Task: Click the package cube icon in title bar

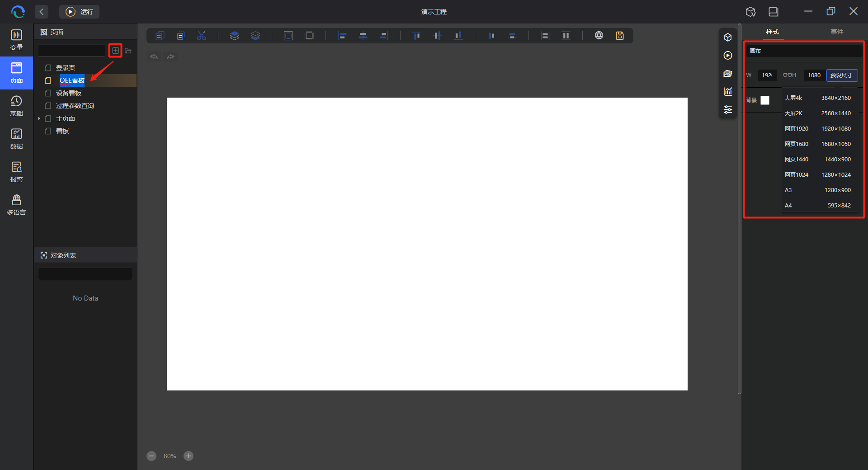Action: [x=751, y=12]
